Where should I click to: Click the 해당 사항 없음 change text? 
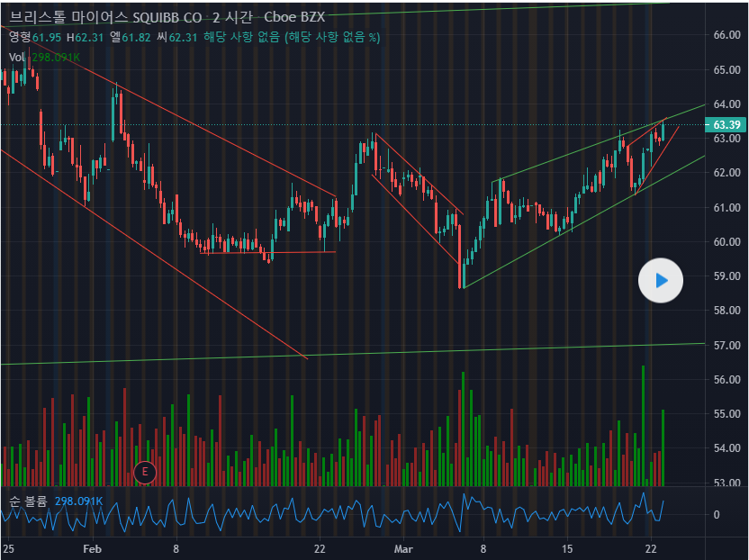[292, 37]
